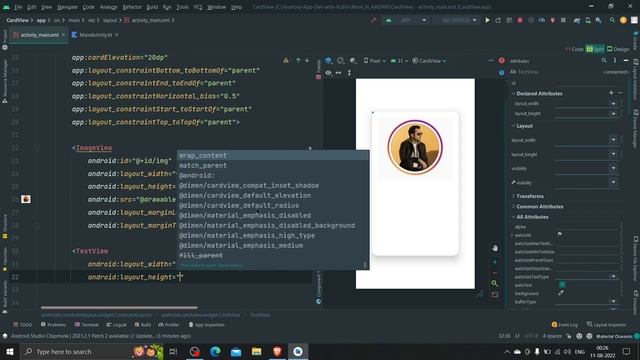Click the Zoom to Fit magnifier icon
This screenshot has width=640, height=360.
pos(495,283)
